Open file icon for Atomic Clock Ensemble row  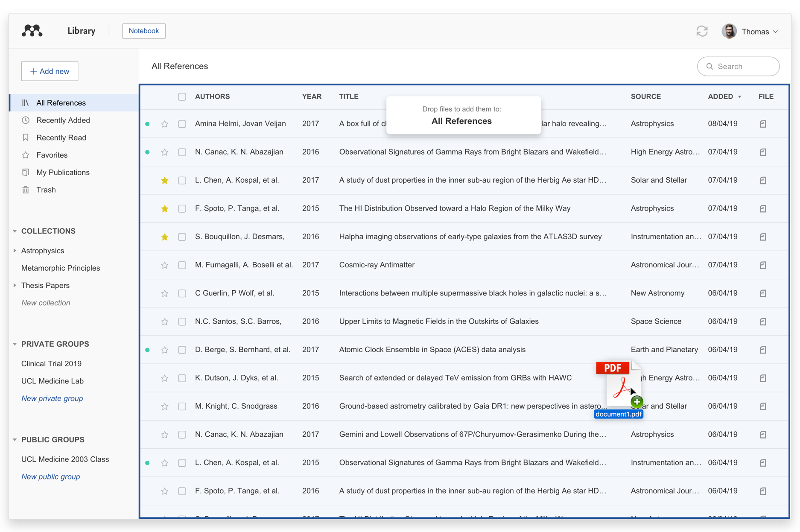762,350
